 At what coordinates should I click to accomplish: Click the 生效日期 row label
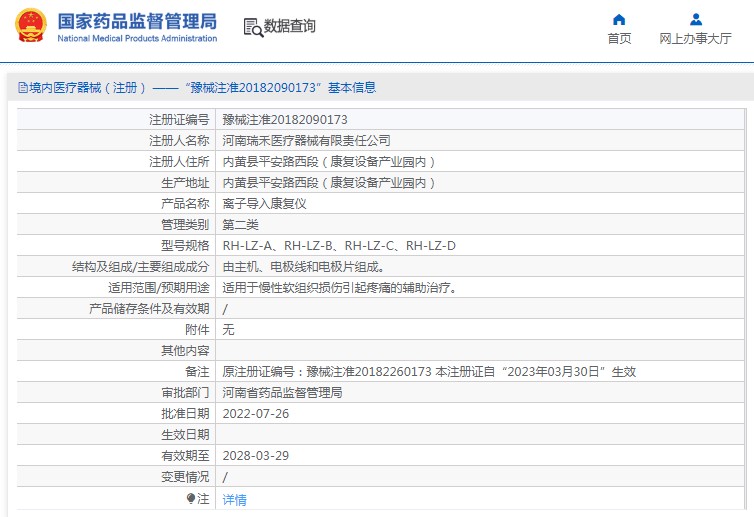click(x=185, y=435)
